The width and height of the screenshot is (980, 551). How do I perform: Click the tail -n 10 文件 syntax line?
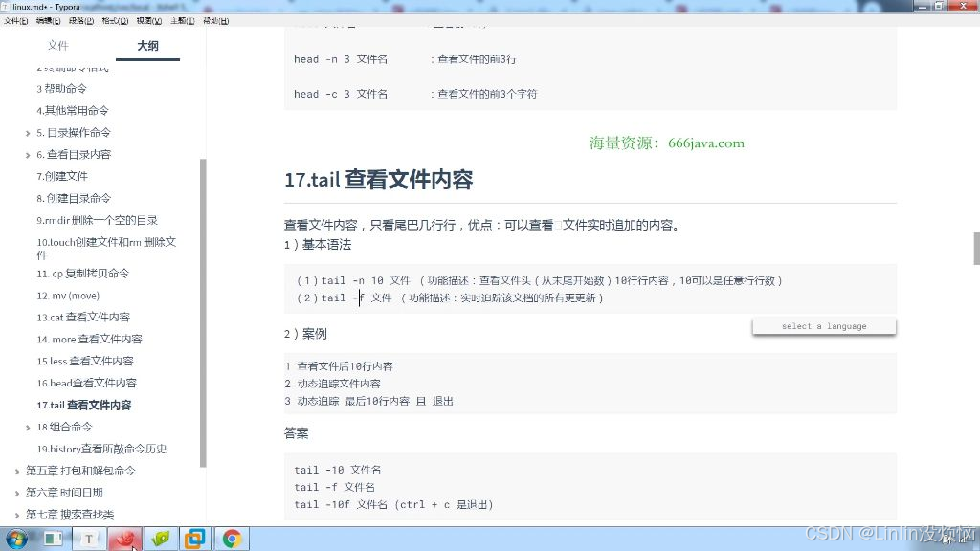point(540,280)
